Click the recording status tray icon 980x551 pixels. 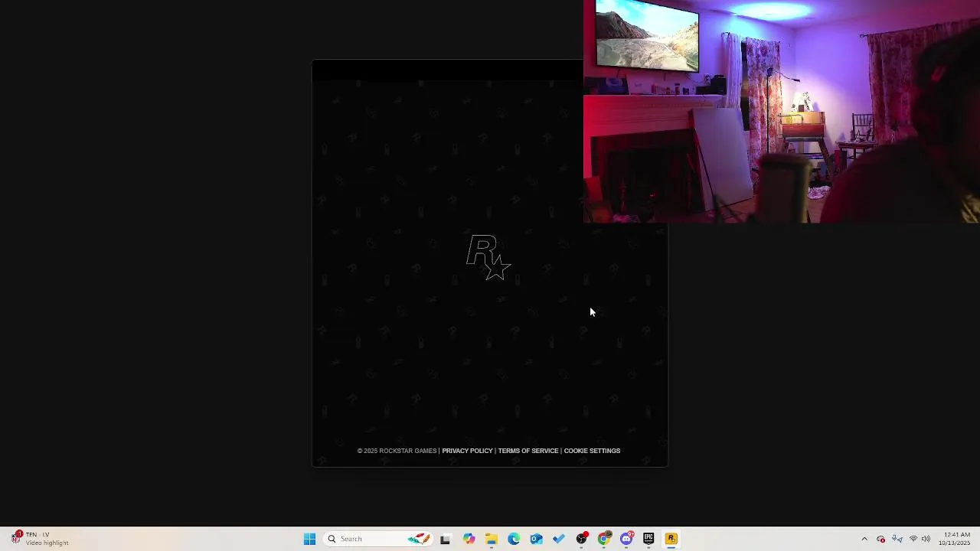click(881, 539)
